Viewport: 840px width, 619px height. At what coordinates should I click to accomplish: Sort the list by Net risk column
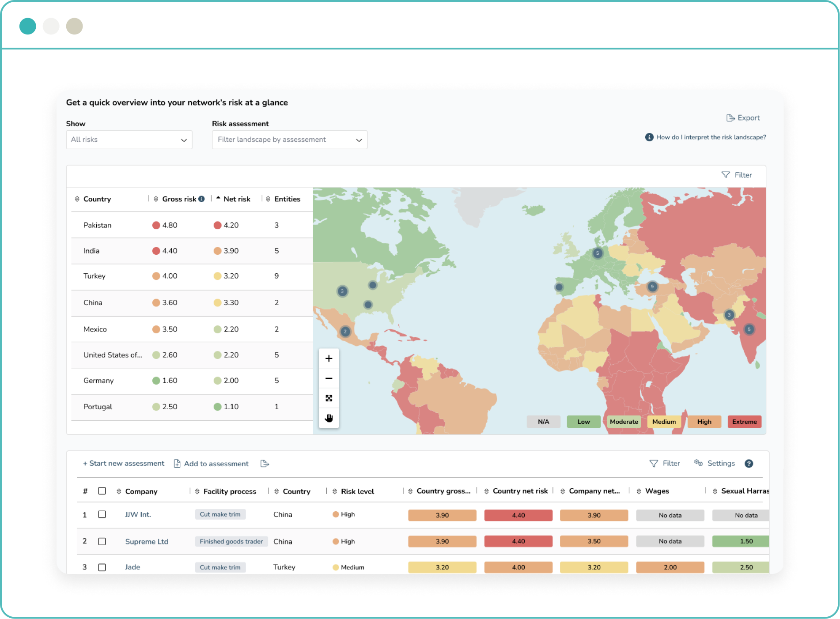point(236,199)
